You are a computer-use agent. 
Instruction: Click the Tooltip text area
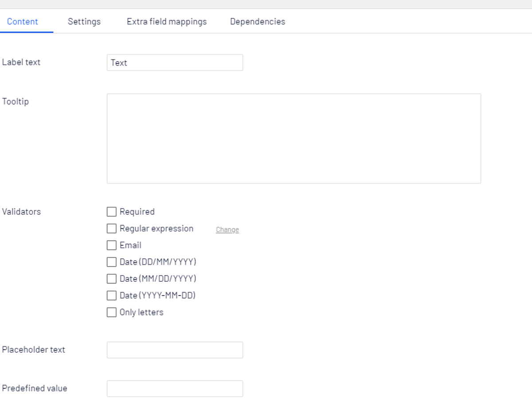[x=293, y=138]
